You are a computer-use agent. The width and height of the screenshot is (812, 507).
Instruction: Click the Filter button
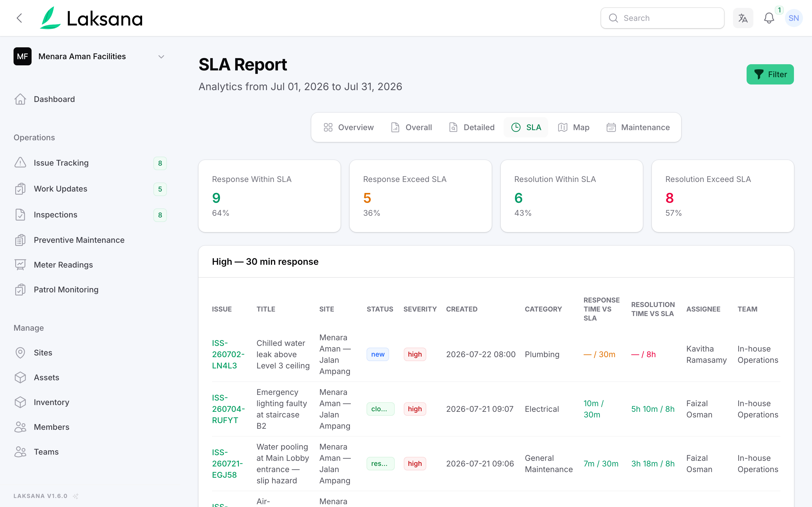pyautogui.click(x=770, y=74)
